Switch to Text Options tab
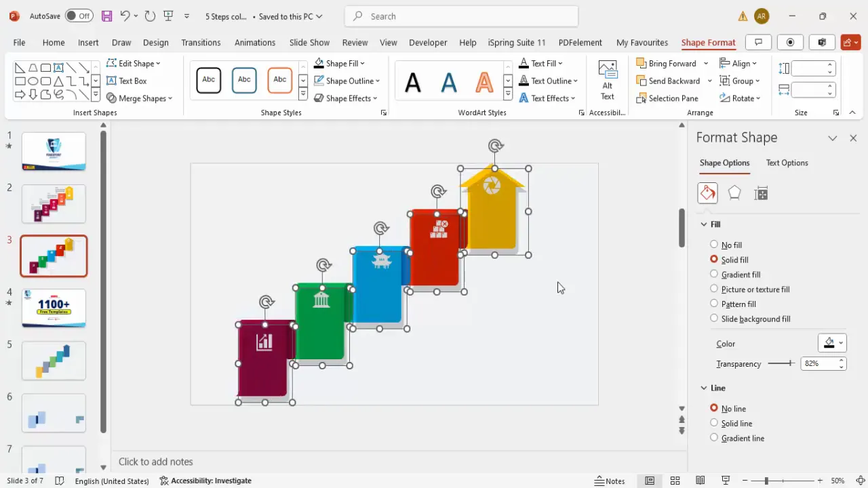The height and width of the screenshot is (488, 868). tap(787, 163)
